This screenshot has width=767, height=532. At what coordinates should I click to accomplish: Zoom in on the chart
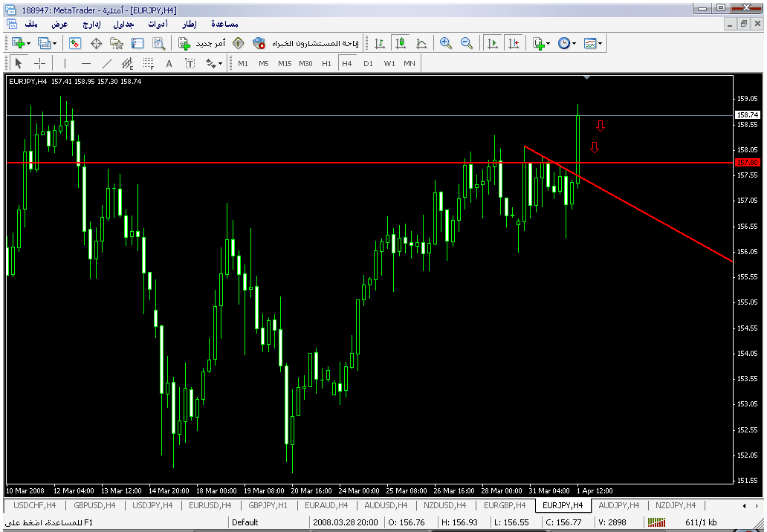click(446, 44)
